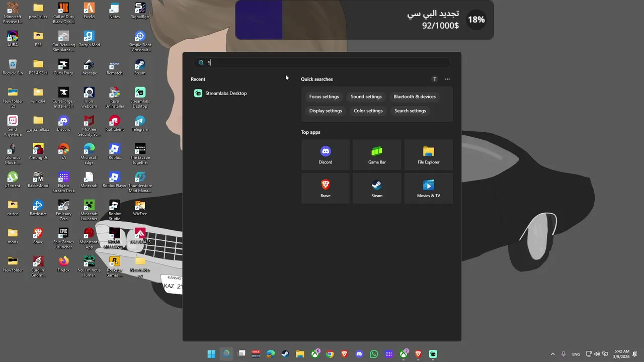Open the three-dots options in the search panel

point(447,79)
